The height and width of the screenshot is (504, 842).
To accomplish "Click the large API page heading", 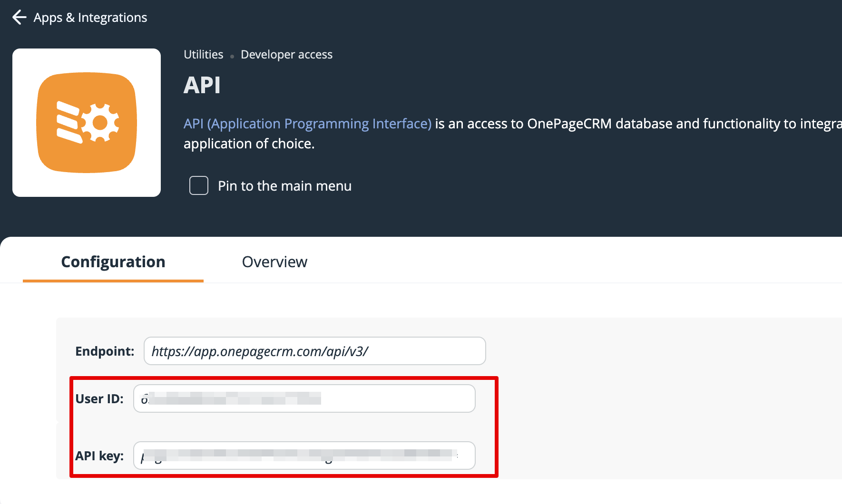I will pyautogui.click(x=202, y=86).
